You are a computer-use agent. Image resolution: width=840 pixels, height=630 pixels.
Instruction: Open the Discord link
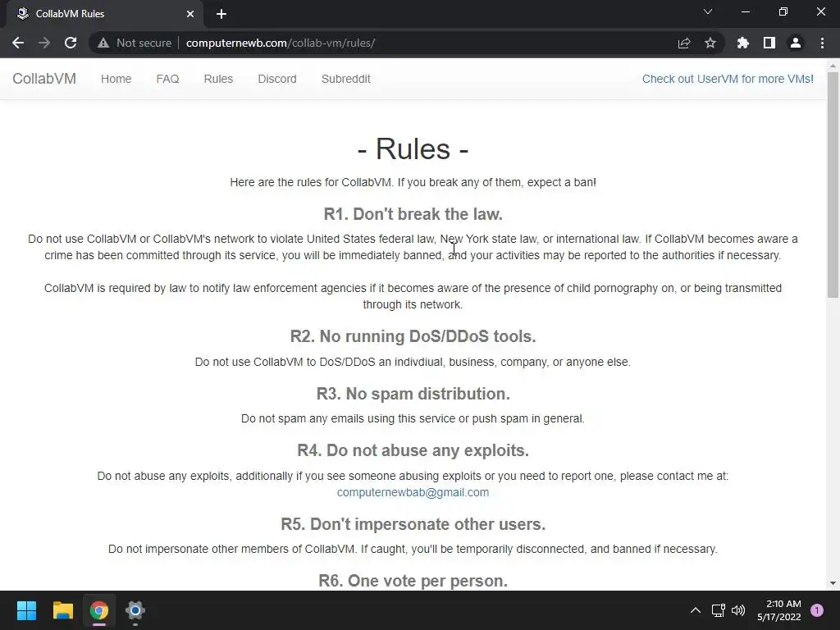[277, 79]
